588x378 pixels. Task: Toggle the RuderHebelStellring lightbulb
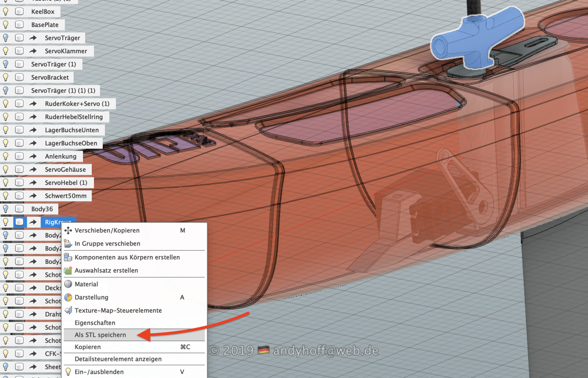pyautogui.click(x=6, y=117)
